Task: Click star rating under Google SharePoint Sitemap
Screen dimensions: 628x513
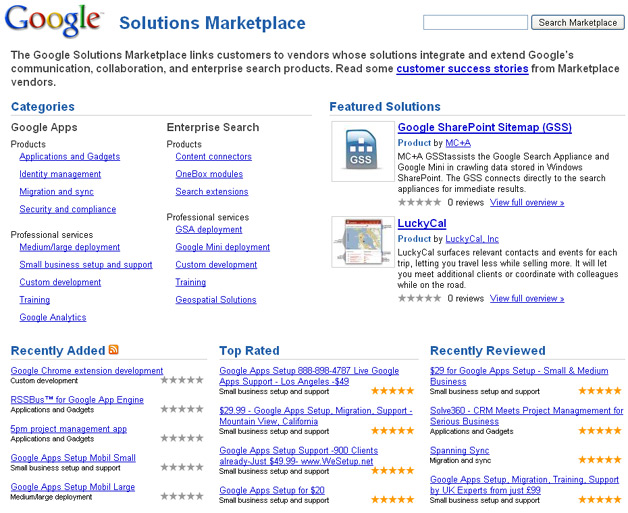Action: 419,202
